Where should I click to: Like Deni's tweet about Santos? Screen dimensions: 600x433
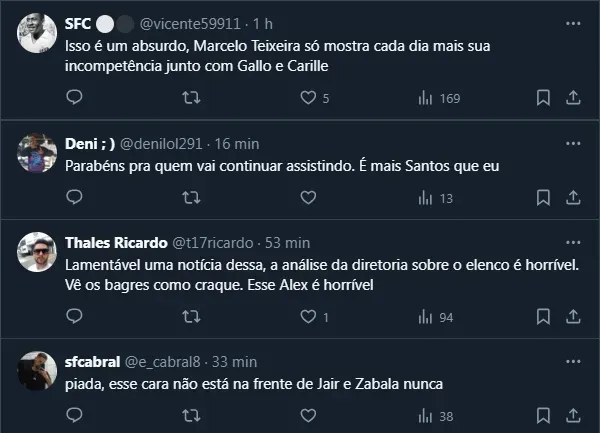coord(310,197)
